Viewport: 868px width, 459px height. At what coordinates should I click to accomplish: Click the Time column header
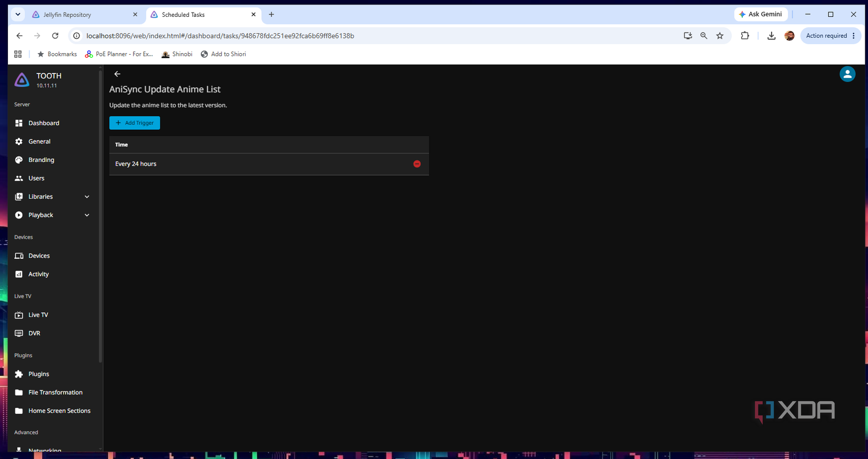[x=122, y=145]
